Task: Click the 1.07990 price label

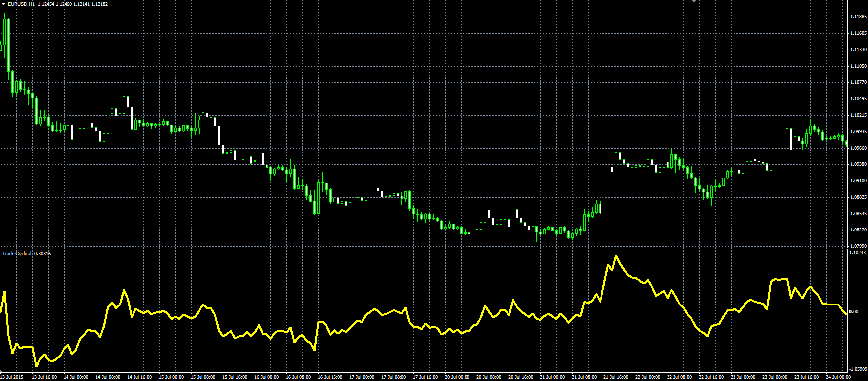Action: tap(858, 246)
